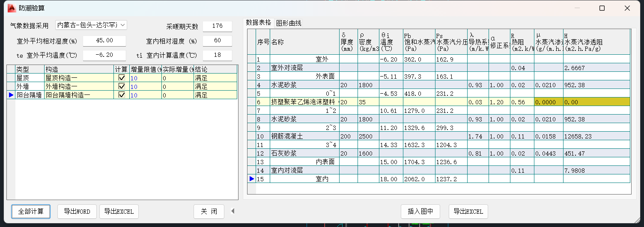
Task: Select the highlighted yellow 0.00 cell
Action: [596, 102]
